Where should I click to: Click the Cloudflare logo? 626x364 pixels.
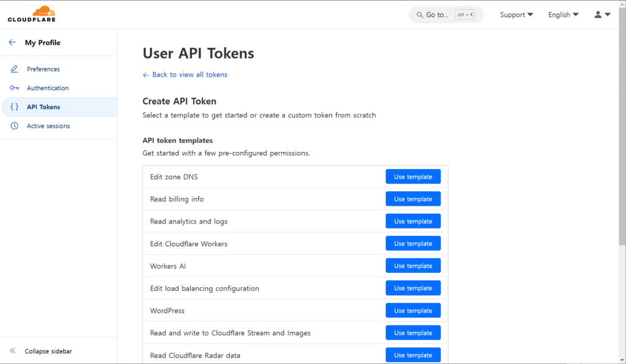(x=32, y=14)
